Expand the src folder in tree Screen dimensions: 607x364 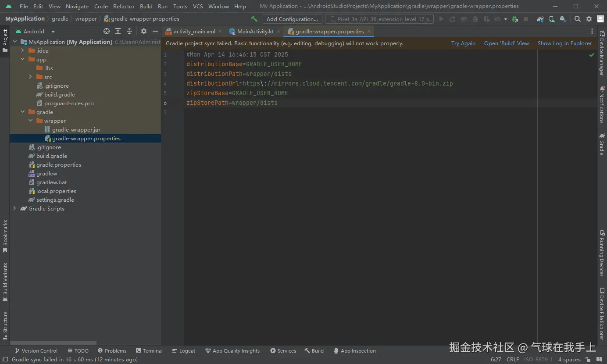pos(30,77)
